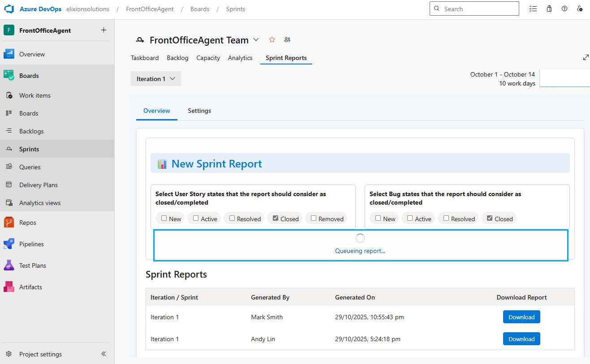Collapse the sidebar with double chevron
The image size is (590, 364).
pyautogui.click(x=103, y=354)
